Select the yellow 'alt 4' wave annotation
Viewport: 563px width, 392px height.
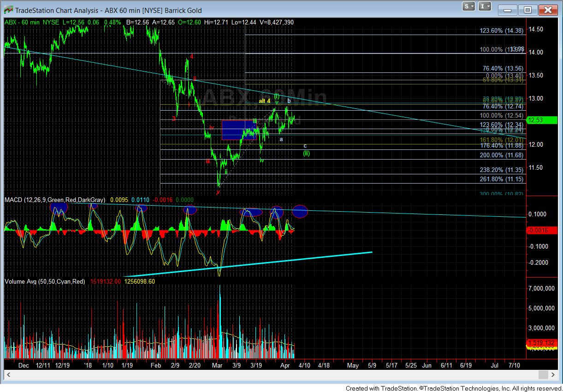[x=264, y=101]
